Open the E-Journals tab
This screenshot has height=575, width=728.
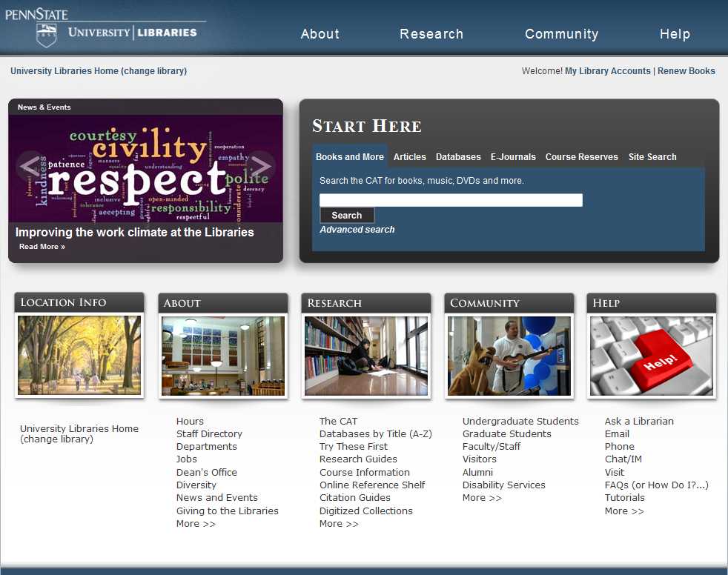point(513,156)
